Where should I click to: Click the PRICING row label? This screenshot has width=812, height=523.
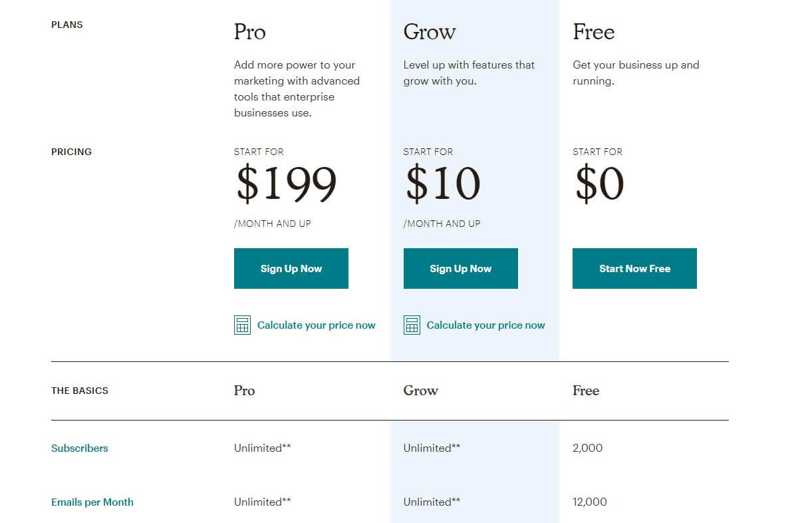70,152
